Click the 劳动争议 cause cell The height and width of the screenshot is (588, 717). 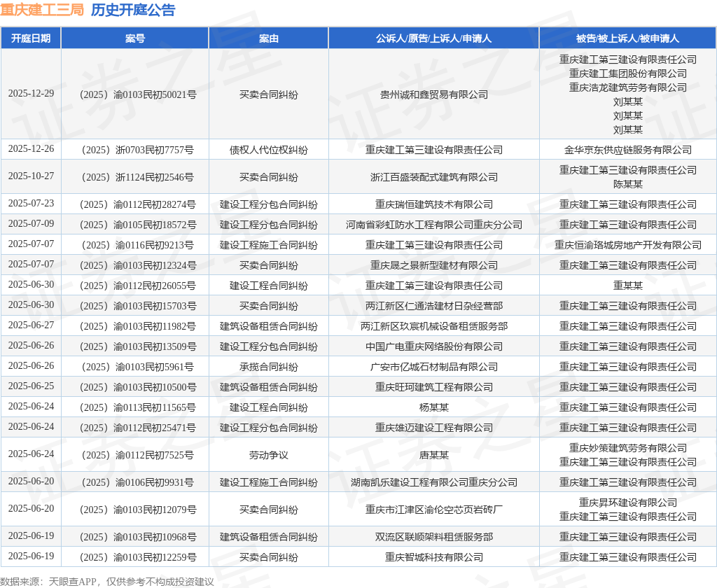point(268,456)
